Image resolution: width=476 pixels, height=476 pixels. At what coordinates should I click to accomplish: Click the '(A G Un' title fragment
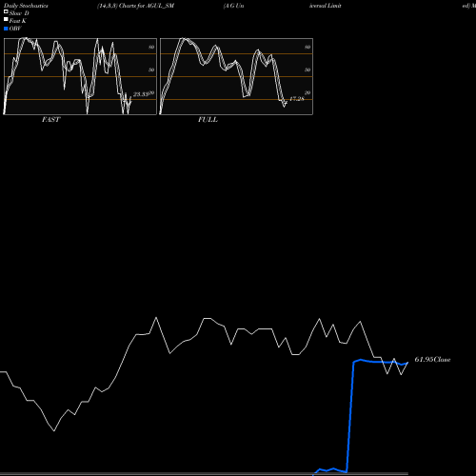[x=234, y=6]
